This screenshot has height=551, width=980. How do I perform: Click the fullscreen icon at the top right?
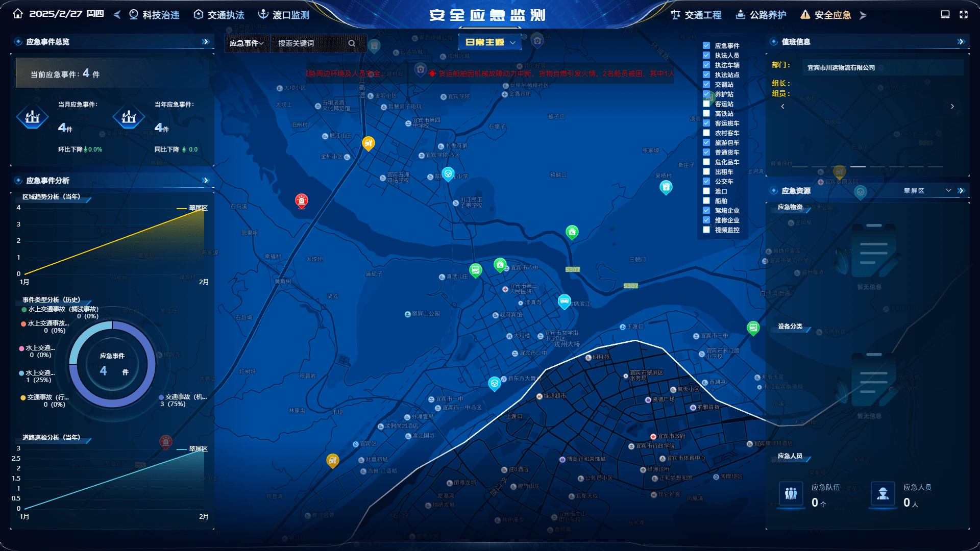[x=963, y=14]
